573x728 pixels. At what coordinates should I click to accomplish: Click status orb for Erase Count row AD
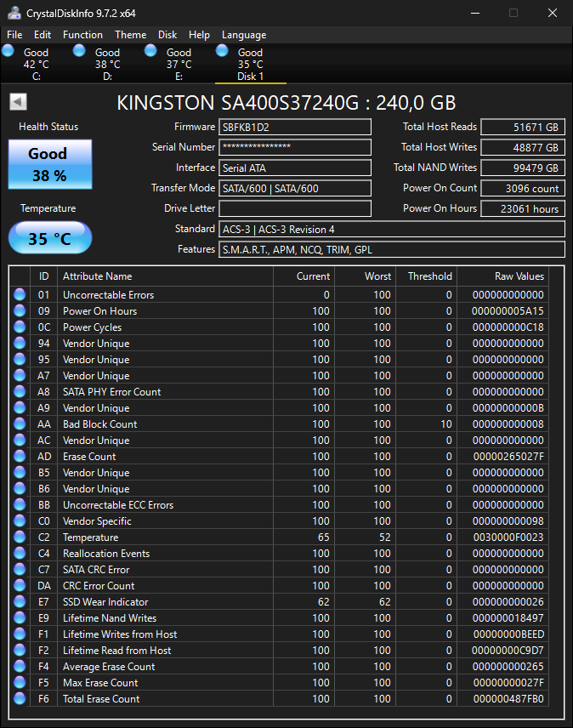point(20,456)
